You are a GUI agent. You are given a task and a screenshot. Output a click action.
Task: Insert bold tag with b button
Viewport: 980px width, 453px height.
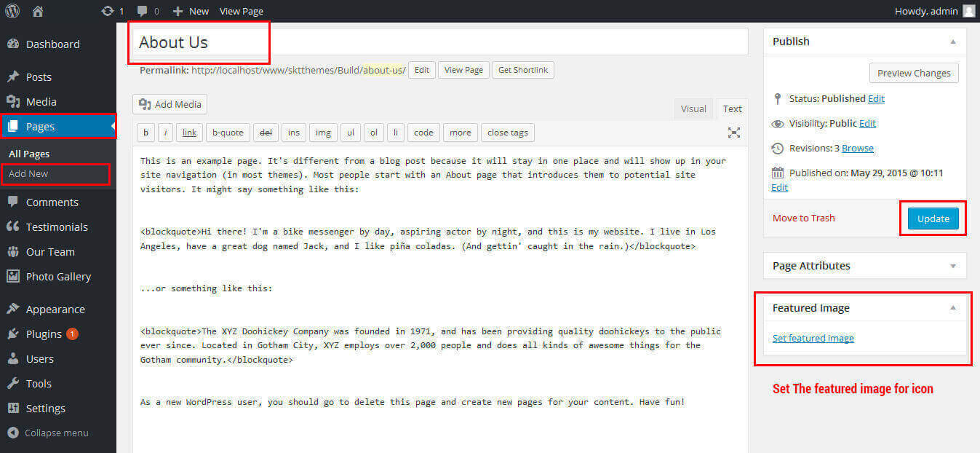[146, 133]
